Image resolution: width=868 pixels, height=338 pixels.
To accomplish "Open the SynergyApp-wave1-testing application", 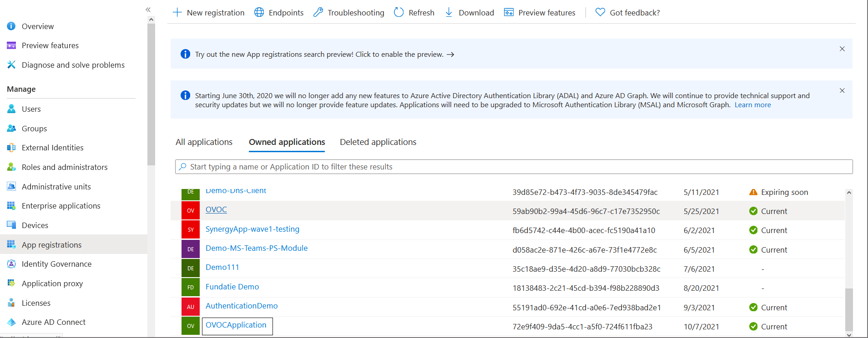I will coord(252,229).
